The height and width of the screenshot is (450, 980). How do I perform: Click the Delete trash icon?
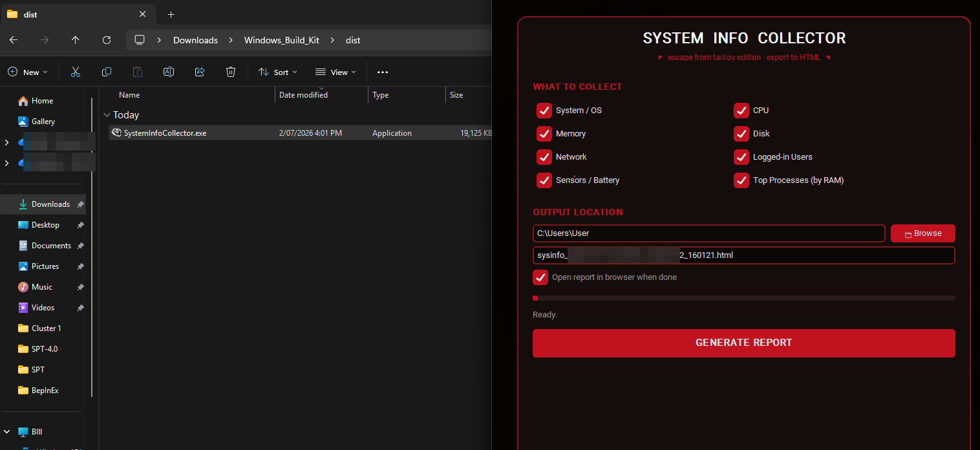click(231, 72)
